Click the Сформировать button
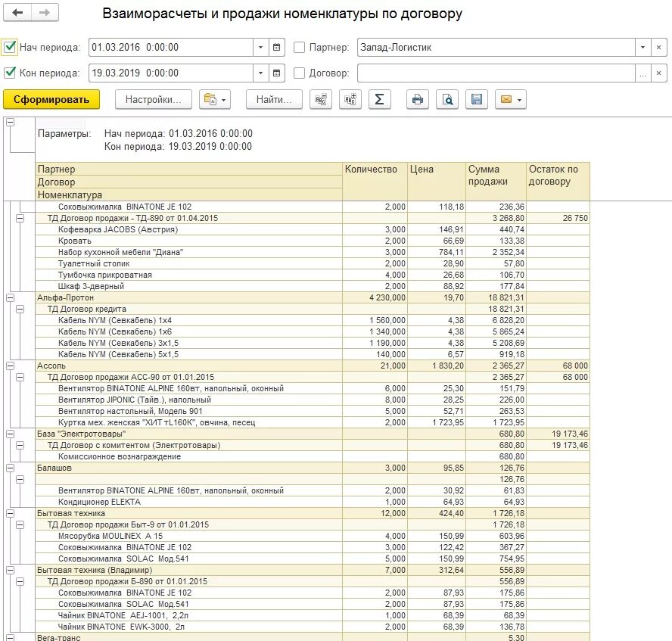 pyautogui.click(x=51, y=99)
